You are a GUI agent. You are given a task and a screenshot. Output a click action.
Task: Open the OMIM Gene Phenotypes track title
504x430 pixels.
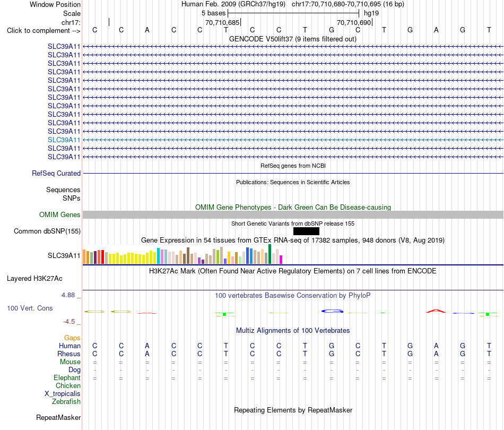click(293, 208)
